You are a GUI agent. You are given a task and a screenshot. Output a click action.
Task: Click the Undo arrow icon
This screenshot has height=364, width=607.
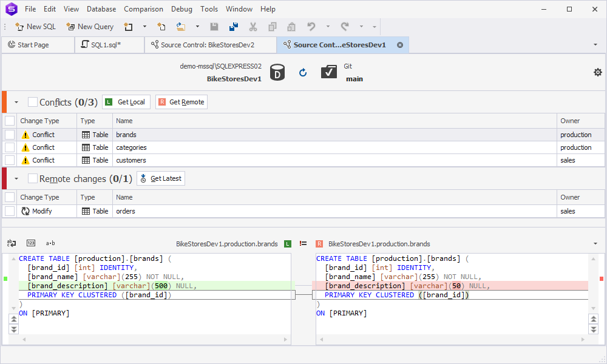(x=311, y=27)
